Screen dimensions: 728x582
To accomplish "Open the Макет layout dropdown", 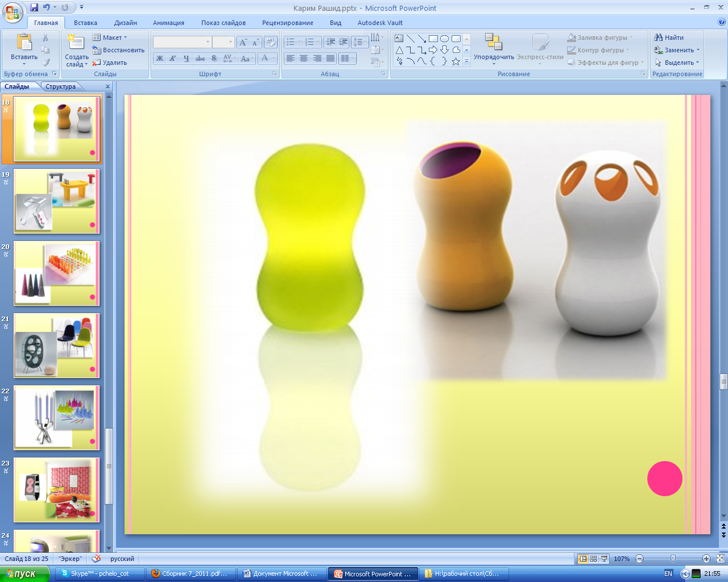I will (110, 38).
